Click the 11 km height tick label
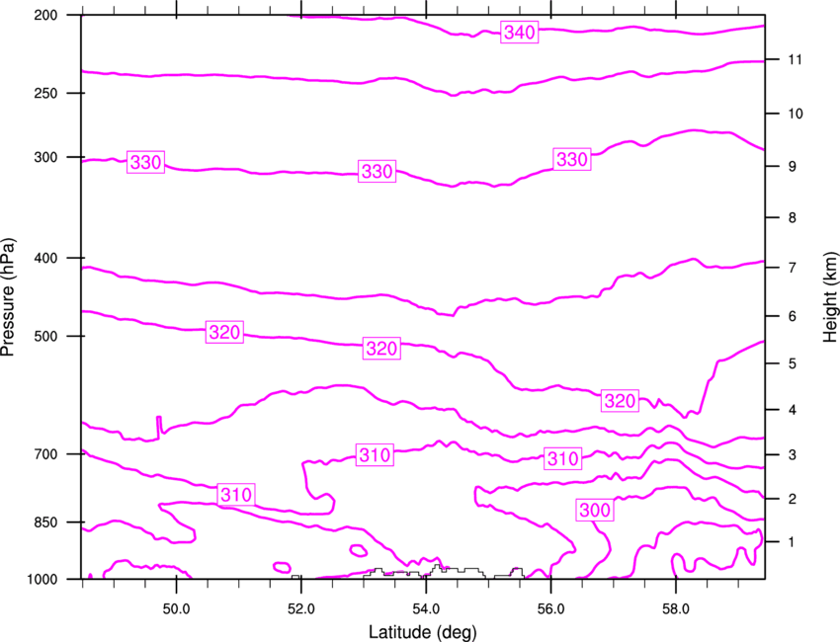The height and width of the screenshot is (642, 840). coord(796,59)
